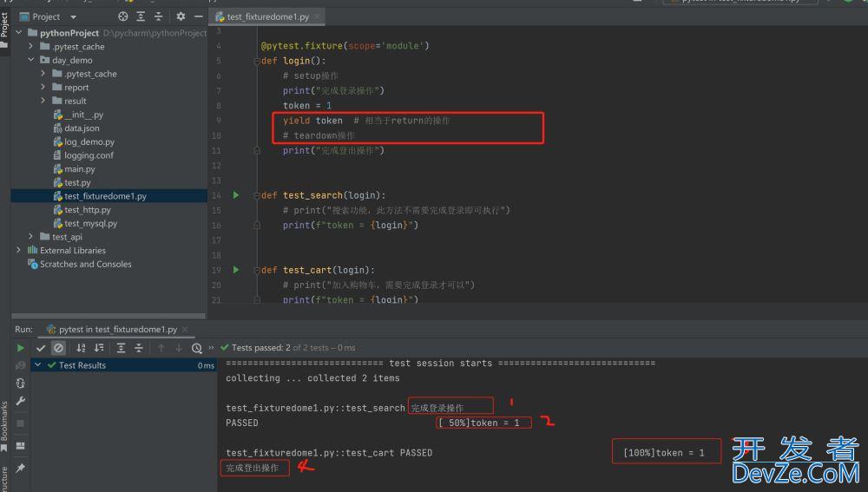
Task: Toggle sort alphabetically in Run toolbar
Action: [81, 348]
